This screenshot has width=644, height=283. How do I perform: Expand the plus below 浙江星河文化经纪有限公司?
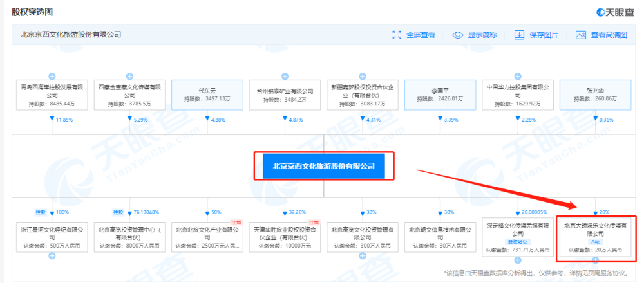(52, 256)
